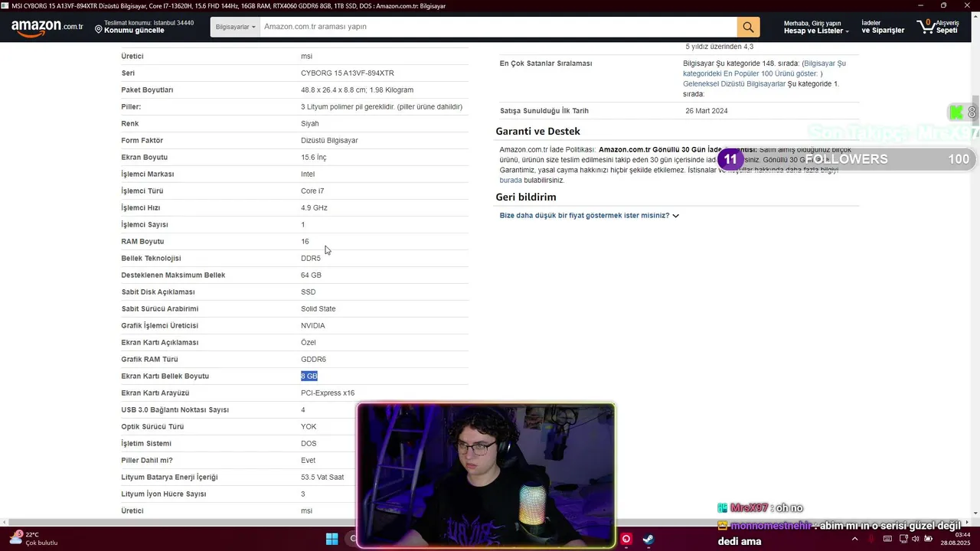Click the series value CYBORG 15 A13VF-894XTR
980x551 pixels.
[x=347, y=73]
